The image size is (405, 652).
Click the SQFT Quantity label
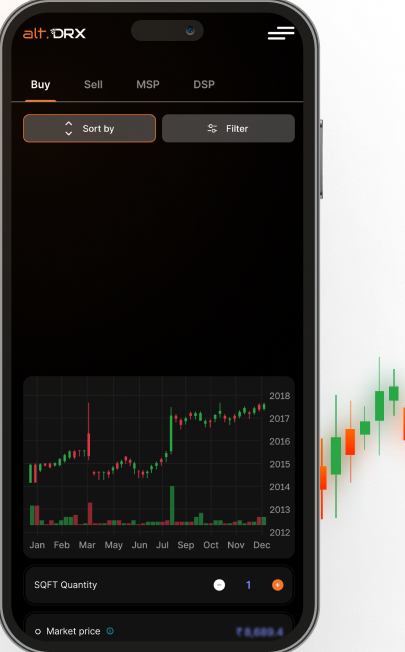[x=66, y=585]
